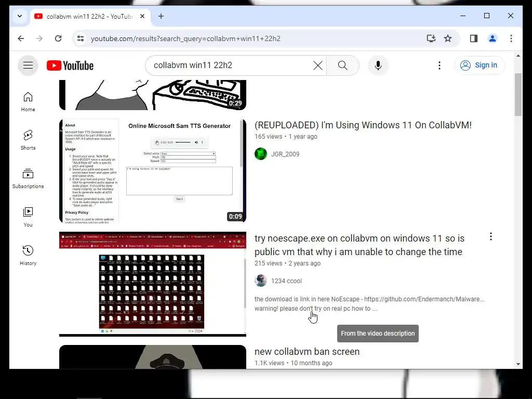
Task: Click the scrollbar down arrow
Action: coord(518,364)
